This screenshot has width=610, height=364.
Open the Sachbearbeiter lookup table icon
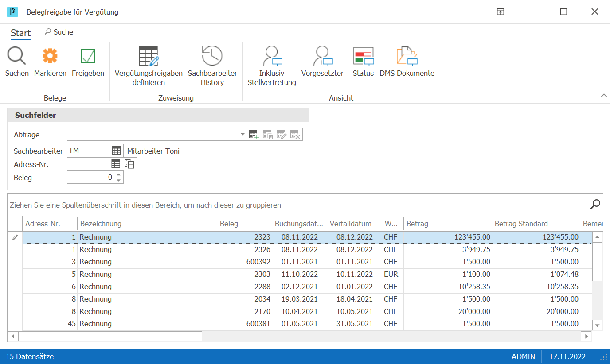tap(116, 151)
